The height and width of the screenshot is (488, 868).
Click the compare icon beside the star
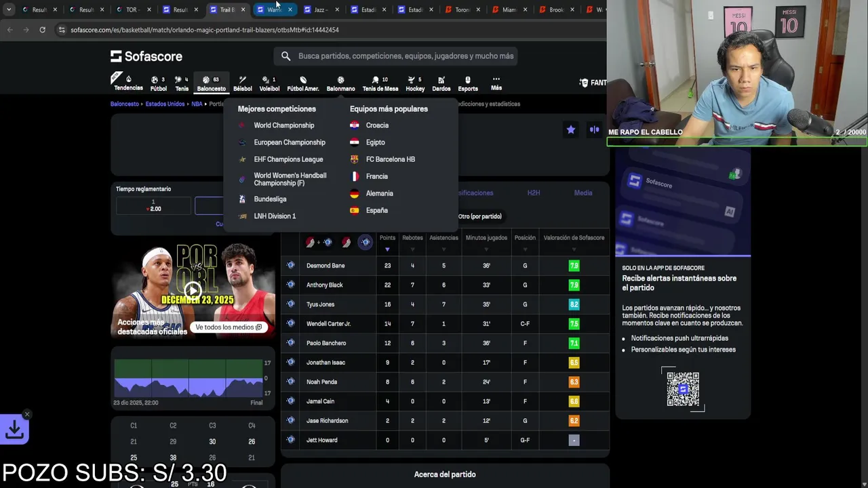[x=594, y=129]
